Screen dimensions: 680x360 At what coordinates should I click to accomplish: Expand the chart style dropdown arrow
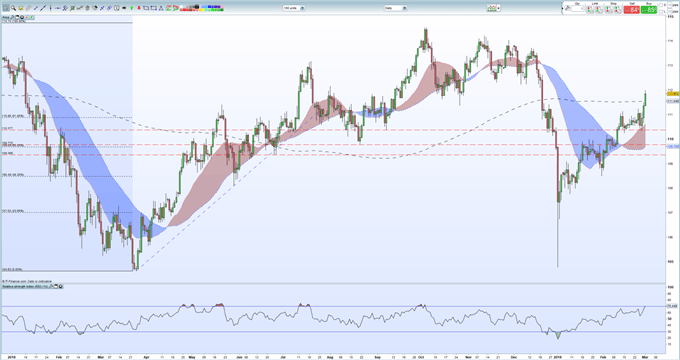click(499, 8)
